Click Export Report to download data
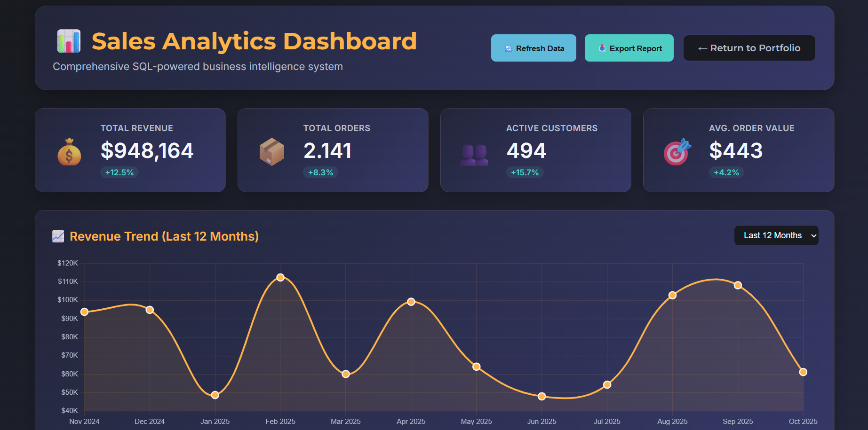This screenshot has height=430, width=868. (629, 48)
